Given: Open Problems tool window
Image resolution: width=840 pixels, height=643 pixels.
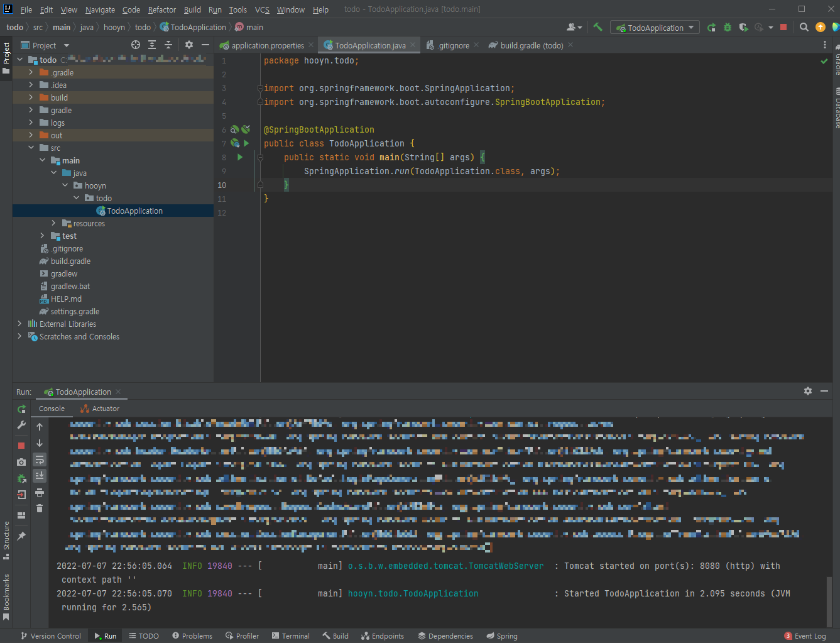Looking at the screenshot, I should click(192, 636).
